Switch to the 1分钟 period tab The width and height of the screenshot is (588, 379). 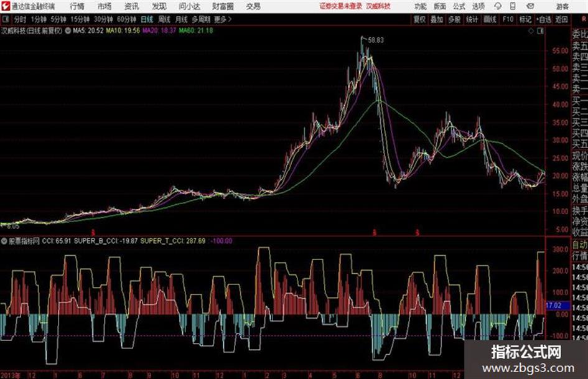click(x=38, y=19)
